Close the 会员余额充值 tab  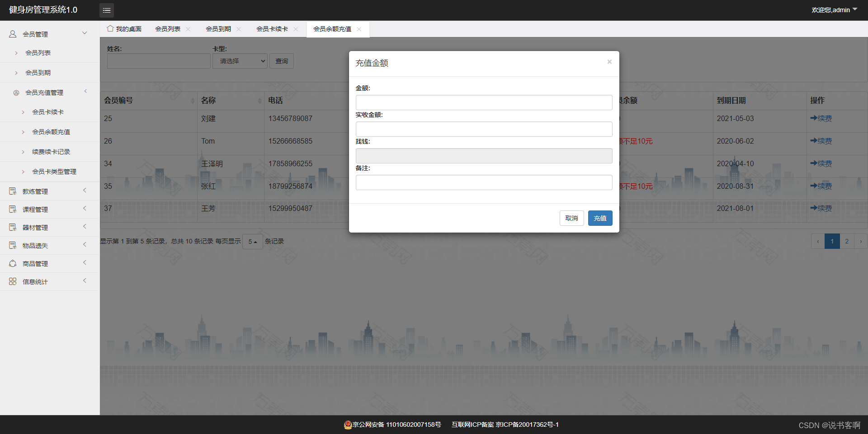click(359, 29)
